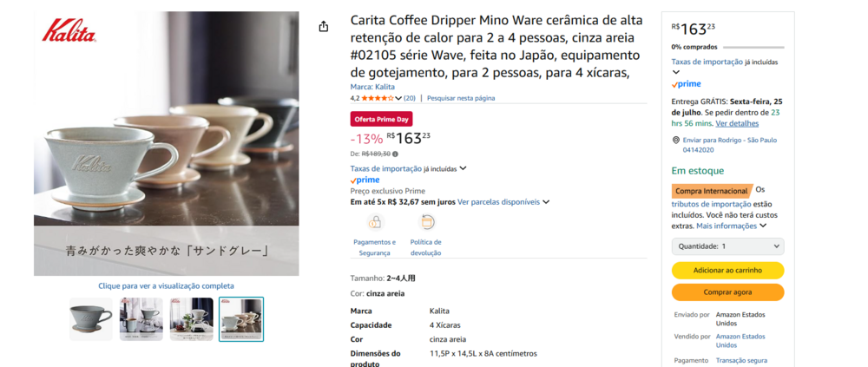Click Adicionar ao carrinho button
The image size is (868, 367).
pyautogui.click(x=728, y=270)
